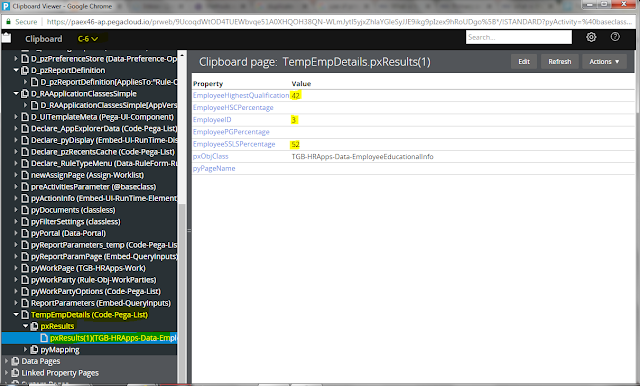The image size is (640, 386).
Task: Expand the pyMapping tree node
Action: [x=25, y=350]
